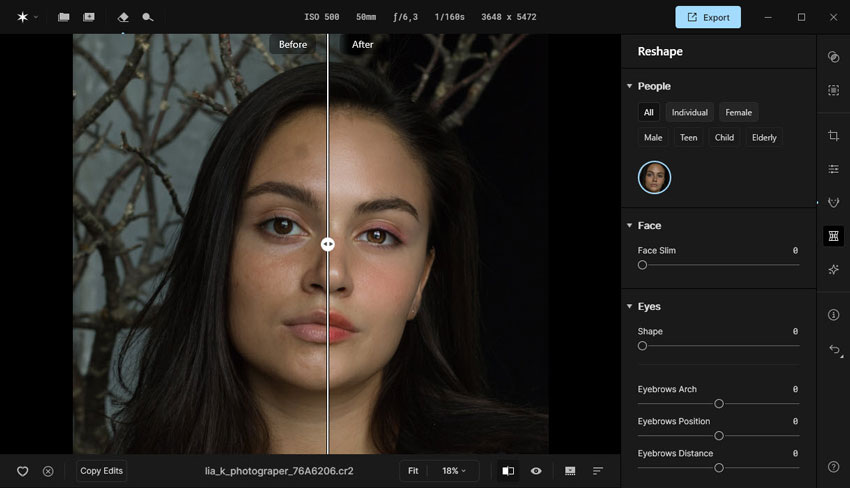This screenshot has width=850, height=488.
Task: Select the Individual filter
Action: [x=690, y=112]
